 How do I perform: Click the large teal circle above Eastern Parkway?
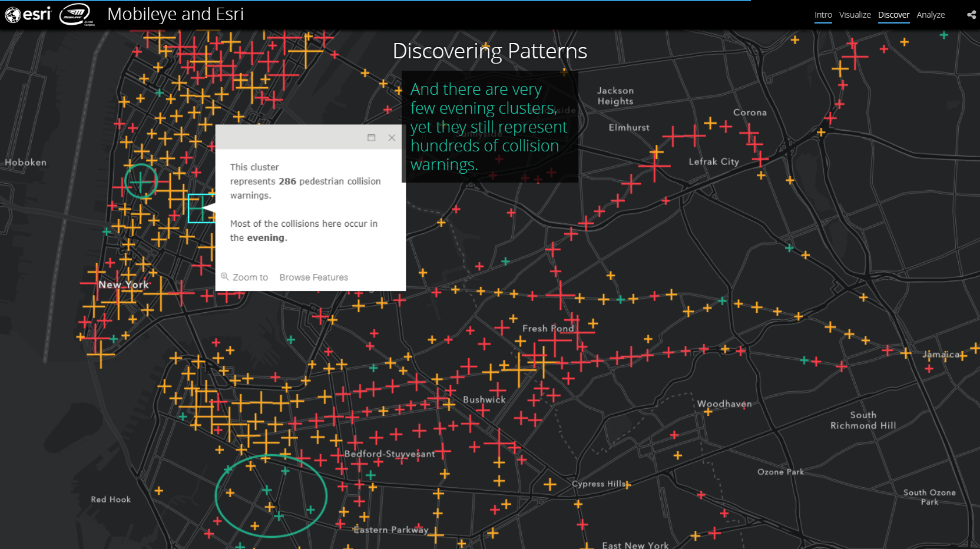coord(270,495)
